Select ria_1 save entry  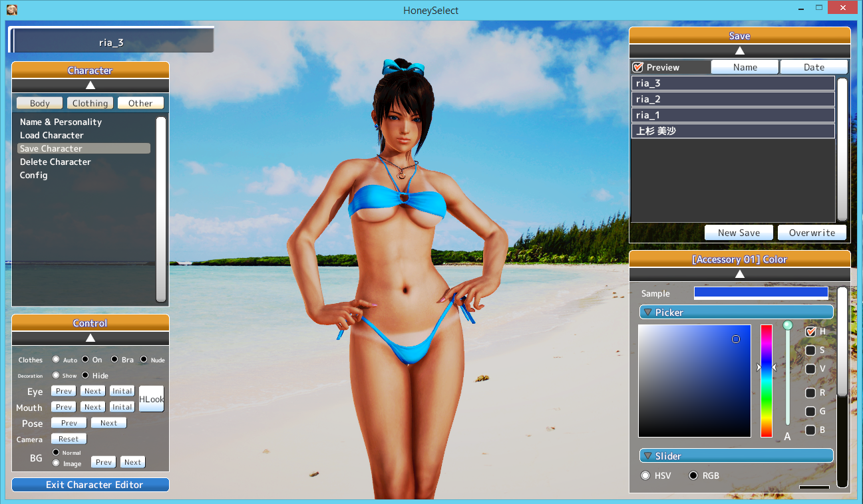point(733,115)
